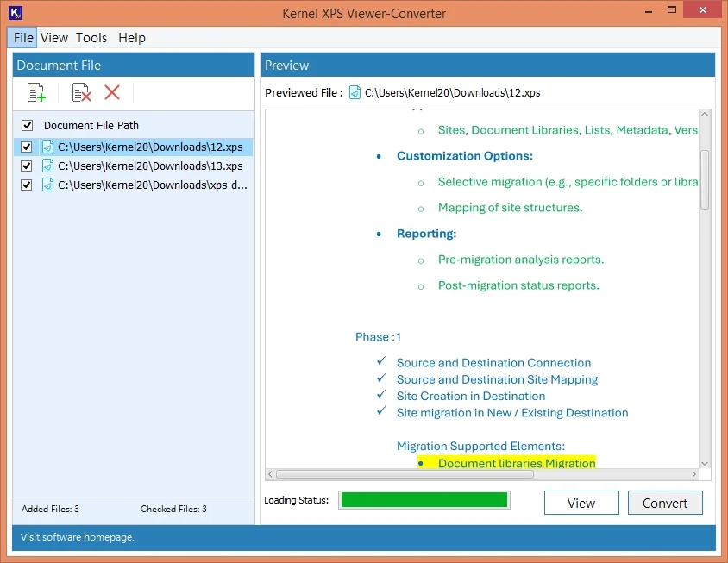Click the Loading Status label
This screenshot has width=728, height=563.
tap(296, 500)
